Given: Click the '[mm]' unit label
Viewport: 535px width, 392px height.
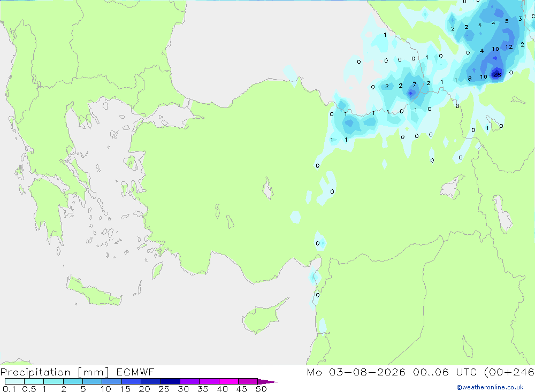Looking at the screenshot, I should (93, 372).
